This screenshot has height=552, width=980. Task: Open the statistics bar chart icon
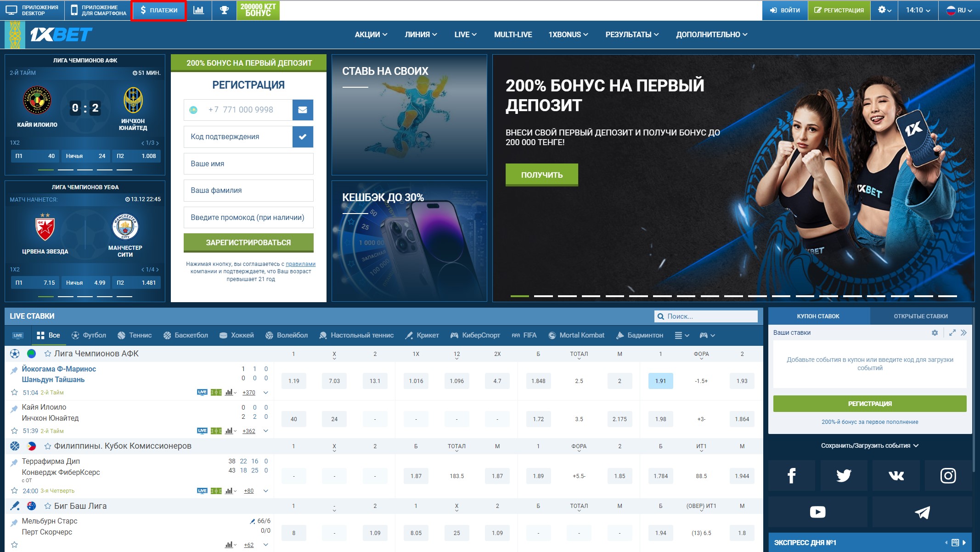click(x=198, y=10)
